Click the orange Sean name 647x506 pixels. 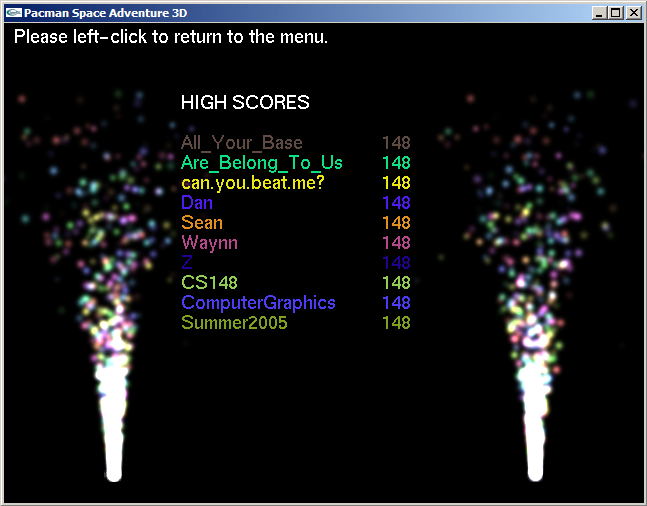tap(202, 223)
